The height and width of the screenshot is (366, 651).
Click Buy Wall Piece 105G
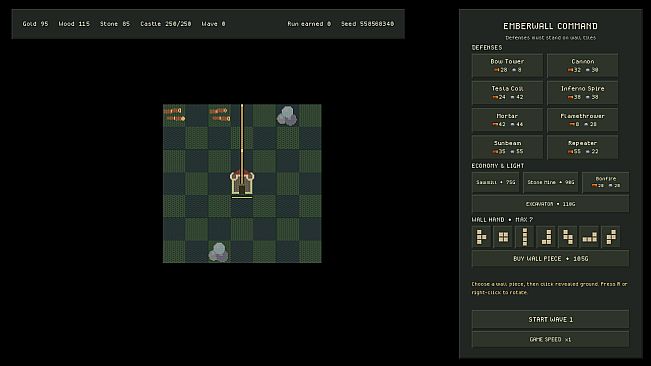(x=551, y=259)
